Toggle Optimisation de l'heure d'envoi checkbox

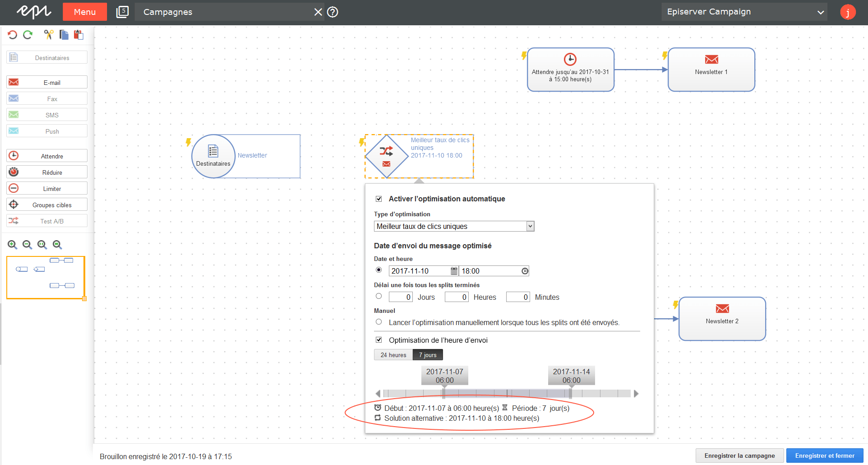pyautogui.click(x=379, y=340)
